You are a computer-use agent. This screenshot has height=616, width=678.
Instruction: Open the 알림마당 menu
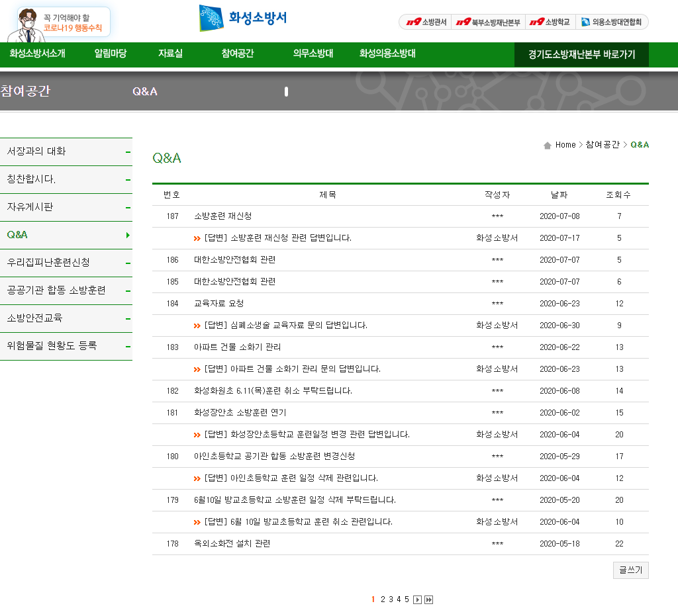(x=111, y=54)
